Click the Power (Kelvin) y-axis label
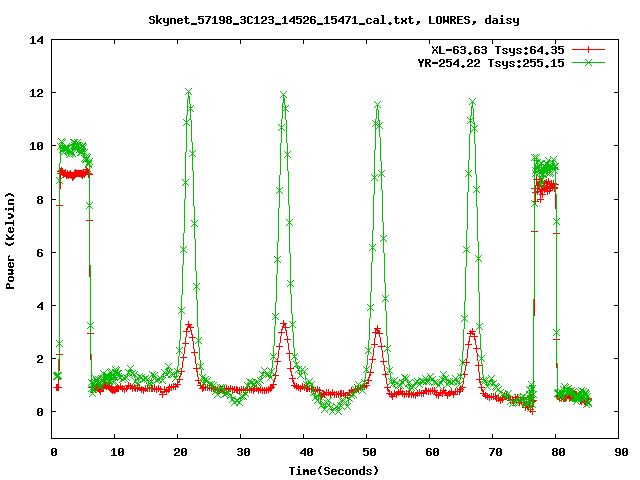 [x=10, y=241]
